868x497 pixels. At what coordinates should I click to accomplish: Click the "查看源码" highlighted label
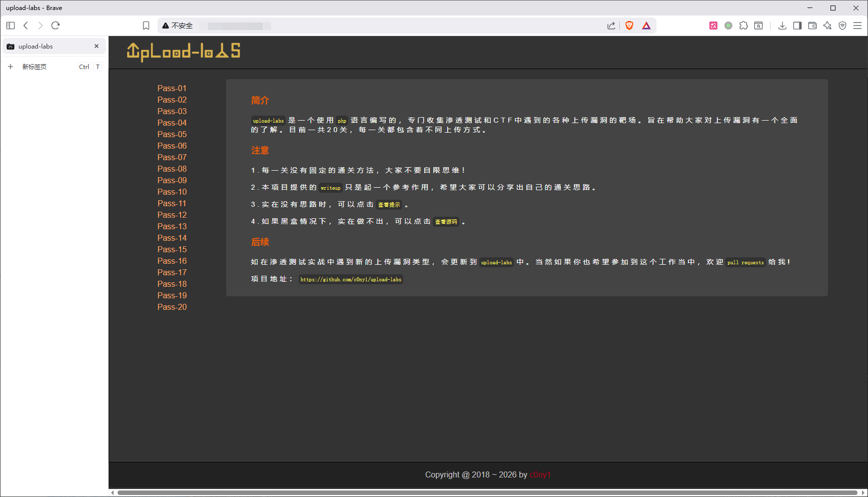[446, 222]
